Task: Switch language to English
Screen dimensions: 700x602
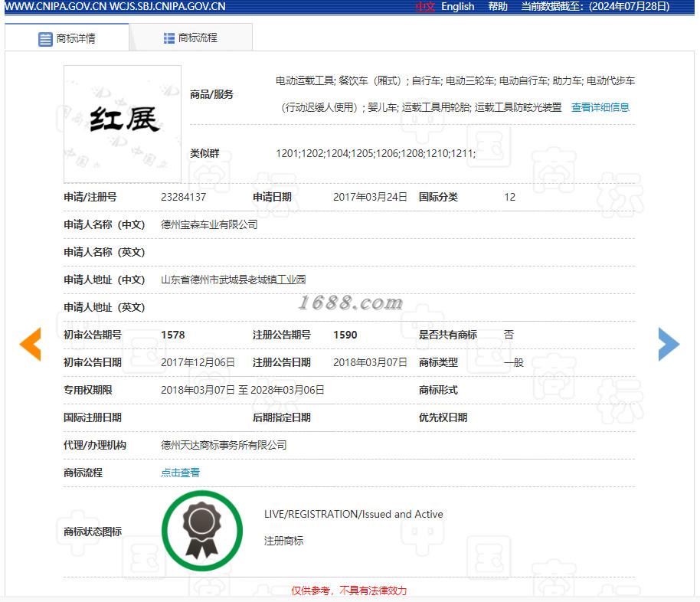Action: point(457,7)
